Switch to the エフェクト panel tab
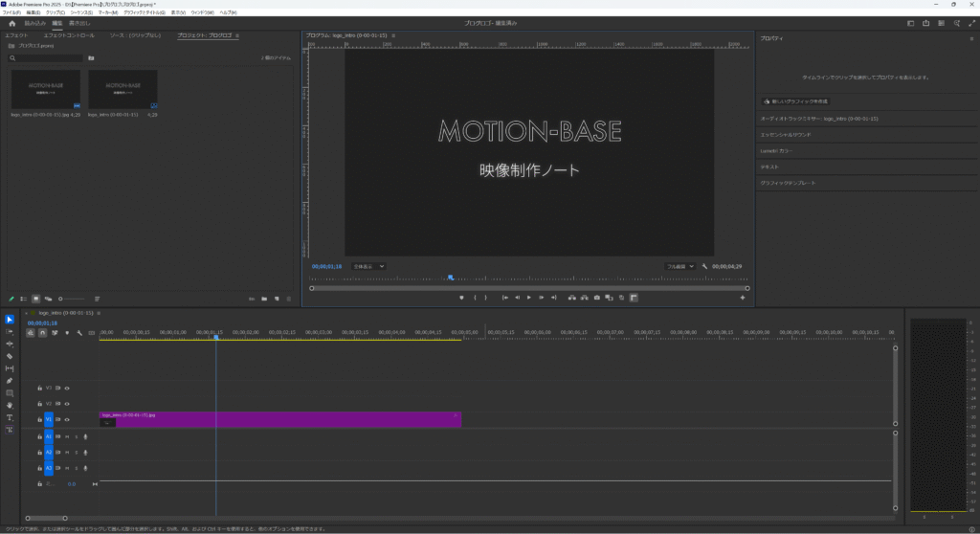 (17, 35)
